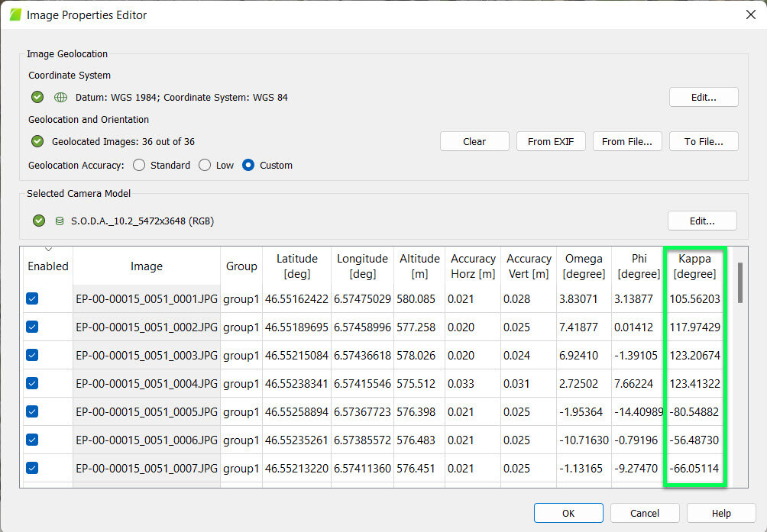Select the Standard geolocation accuracy option
767x532 pixels.
[139, 165]
